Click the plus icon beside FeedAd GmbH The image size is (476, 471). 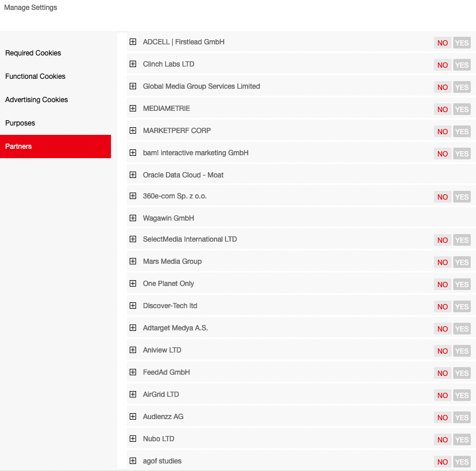[133, 372]
